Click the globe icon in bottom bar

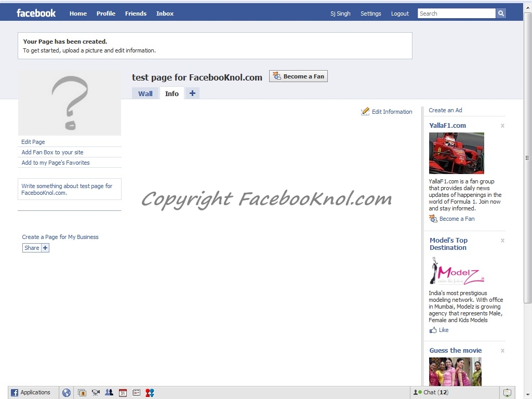(x=66, y=393)
